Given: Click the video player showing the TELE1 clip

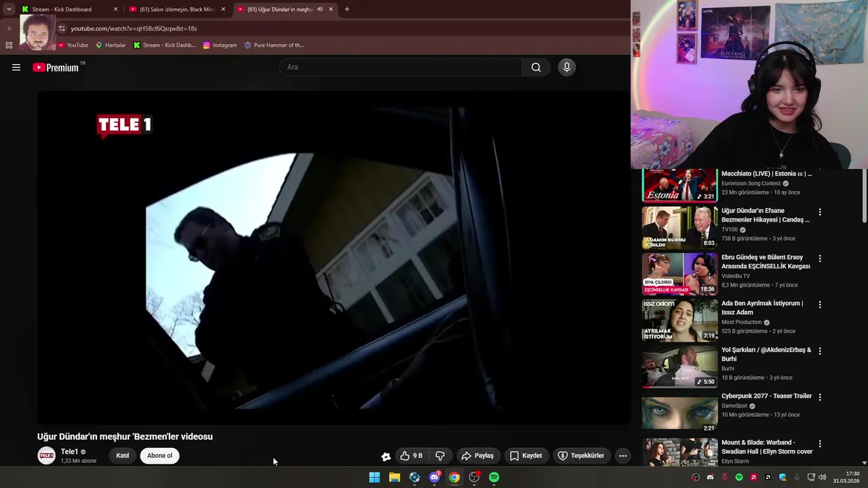Looking at the screenshot, I should [333, 258].
